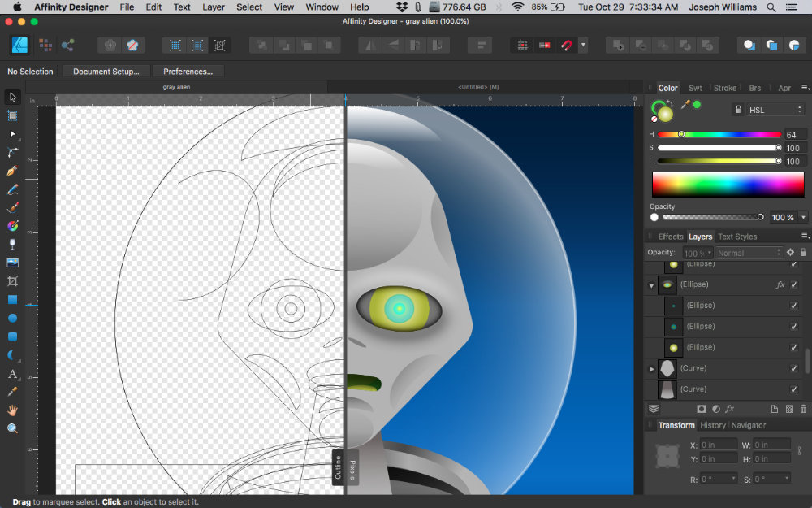Select the Vector Crop tool
This screenshot has height=508, width=812.
[12, 280]
